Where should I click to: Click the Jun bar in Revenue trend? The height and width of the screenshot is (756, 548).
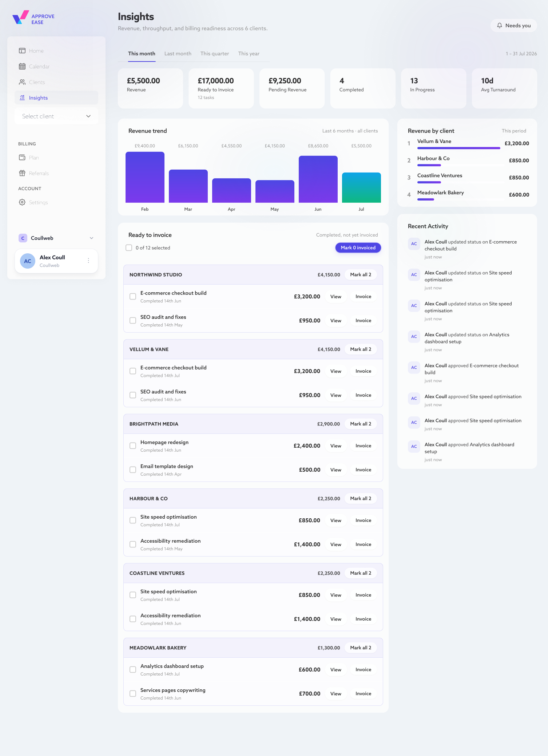[x=318, y=179]
